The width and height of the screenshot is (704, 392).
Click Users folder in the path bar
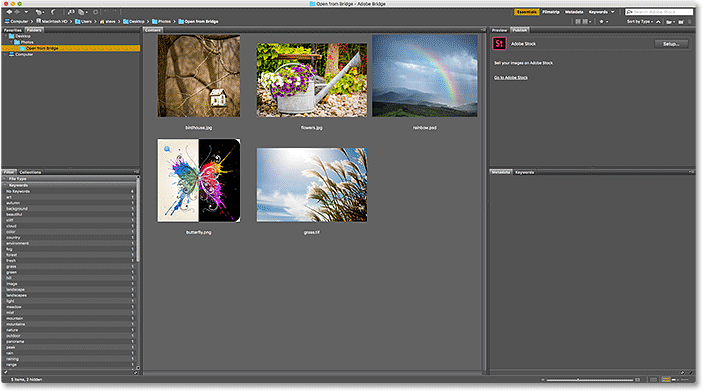(84, 21)
